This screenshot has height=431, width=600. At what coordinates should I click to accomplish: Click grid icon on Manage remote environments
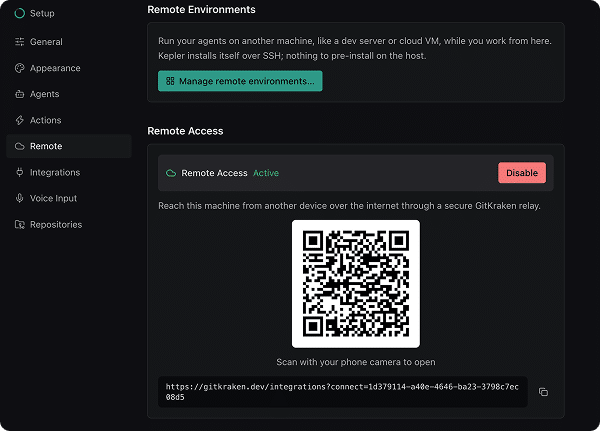point(170,81)
